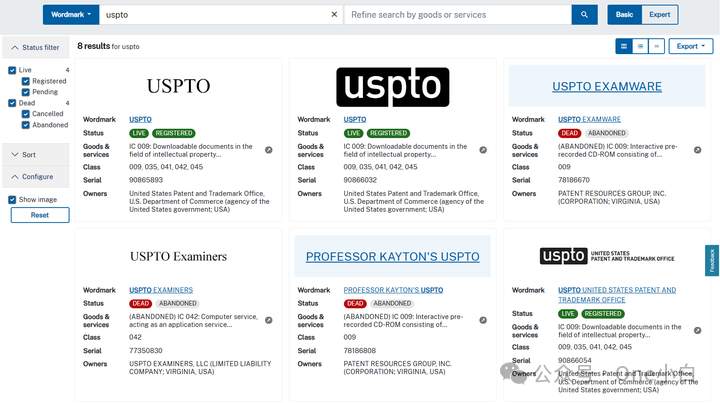Uncheck the Registered filter
This screenshot has width=720, height=403.
pos(26,81)
